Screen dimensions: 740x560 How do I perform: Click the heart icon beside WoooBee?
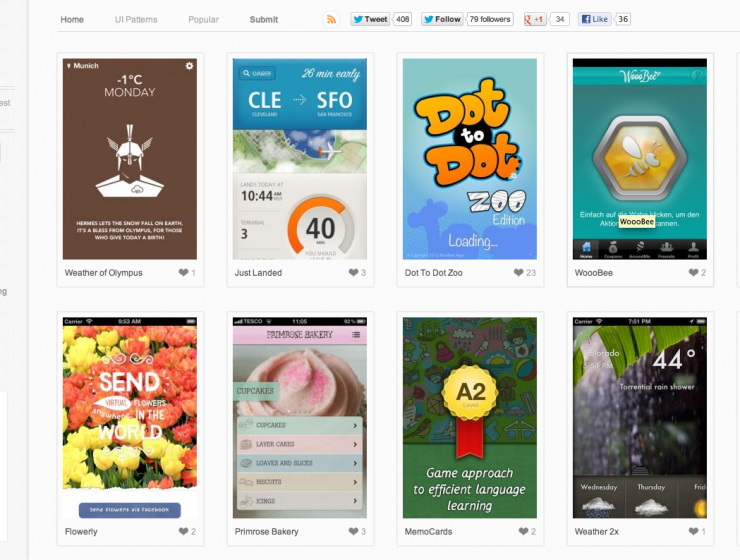[x=693, y=272]
